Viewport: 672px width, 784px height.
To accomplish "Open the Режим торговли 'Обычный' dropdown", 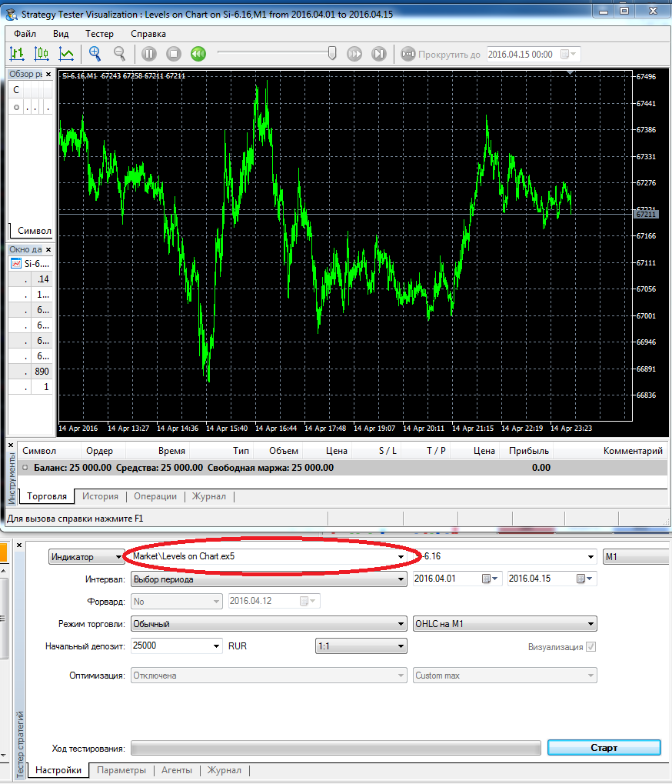I will (269, 623).
